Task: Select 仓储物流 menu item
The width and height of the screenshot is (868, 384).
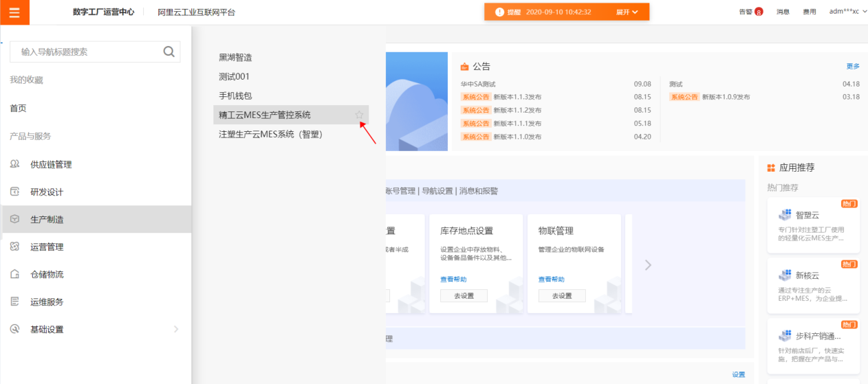Action: click(x=96, y=274)
